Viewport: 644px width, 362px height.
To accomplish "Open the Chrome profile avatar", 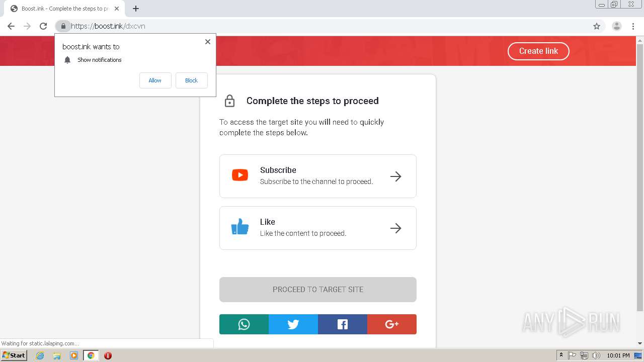I will (617, 26).
